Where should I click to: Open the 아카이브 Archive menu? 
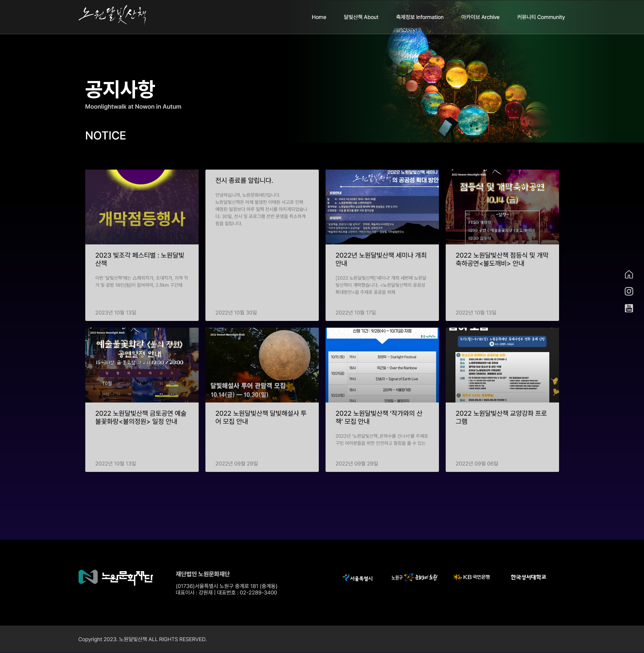(x=480, y=17)
